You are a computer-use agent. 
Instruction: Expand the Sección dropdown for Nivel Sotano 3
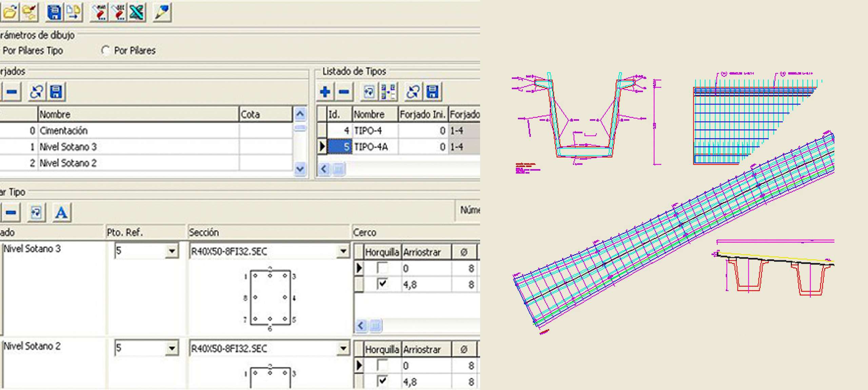tap(343, 251)
